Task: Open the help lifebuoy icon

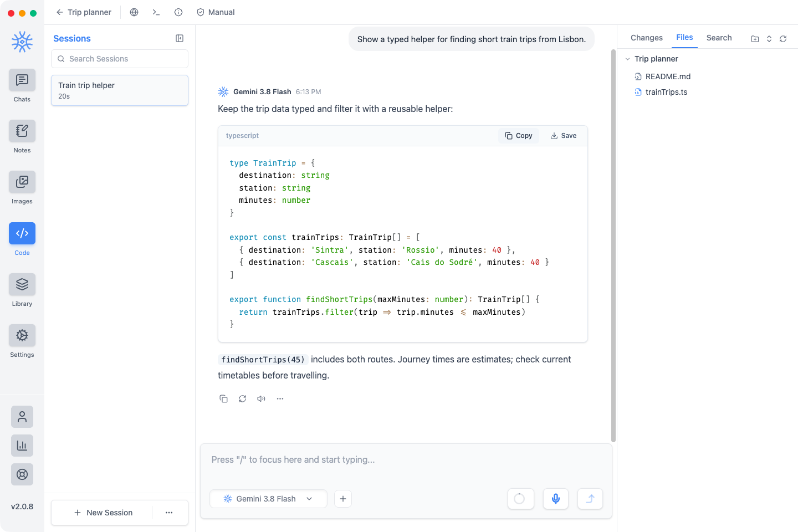Action: (22, 474)
